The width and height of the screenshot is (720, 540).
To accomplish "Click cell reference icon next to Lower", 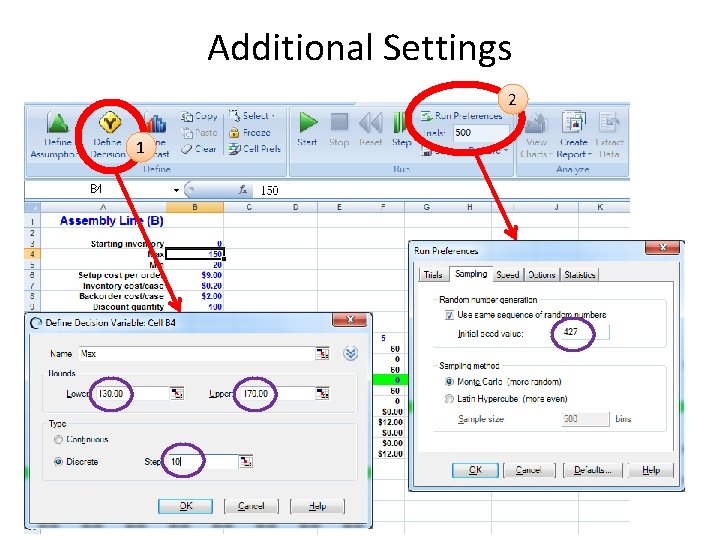I will pyautogui.click(x=177, y=394).
